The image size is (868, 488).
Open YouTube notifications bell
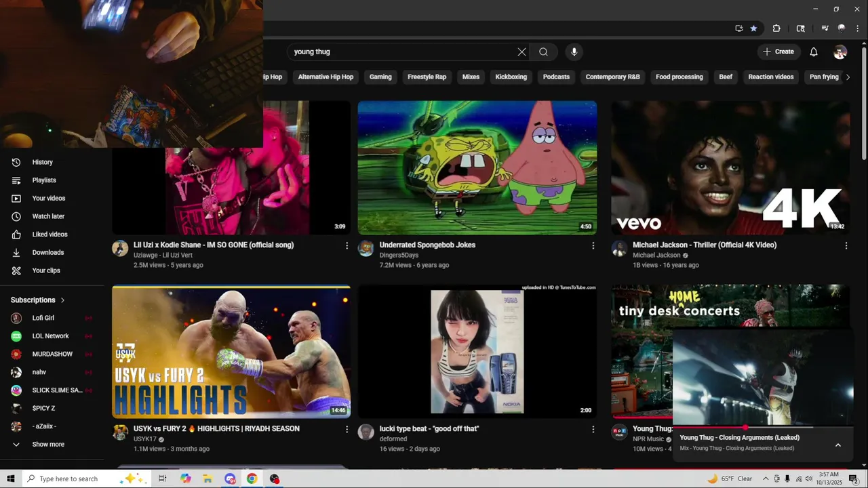pos(814,52)
